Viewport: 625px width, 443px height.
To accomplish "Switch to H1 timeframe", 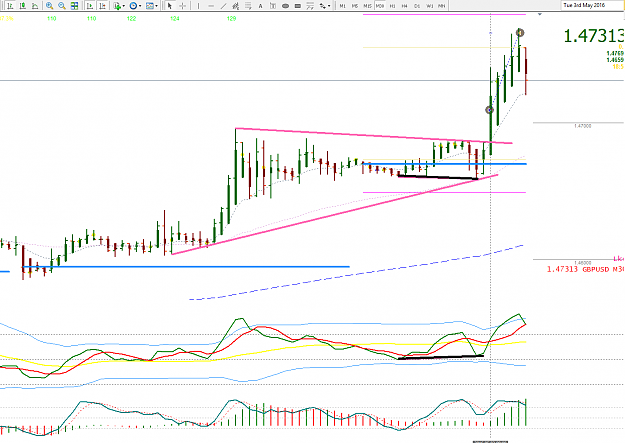I will coord(393,6).
